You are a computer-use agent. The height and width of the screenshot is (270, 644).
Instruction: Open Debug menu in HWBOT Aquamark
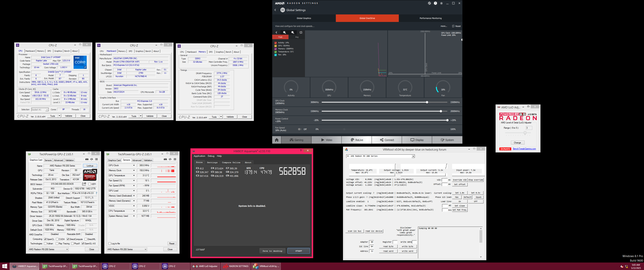click(x=211, y=156)
